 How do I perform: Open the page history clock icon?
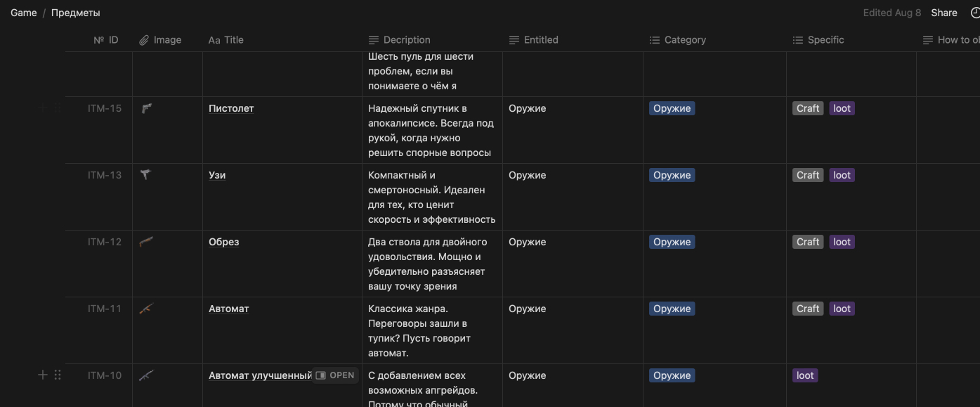974,13
